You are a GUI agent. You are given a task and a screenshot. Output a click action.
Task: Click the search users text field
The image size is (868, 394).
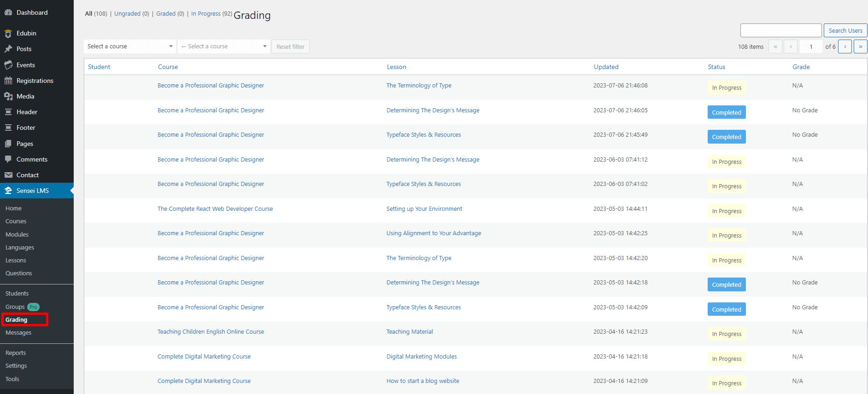[x=780, y=30]
